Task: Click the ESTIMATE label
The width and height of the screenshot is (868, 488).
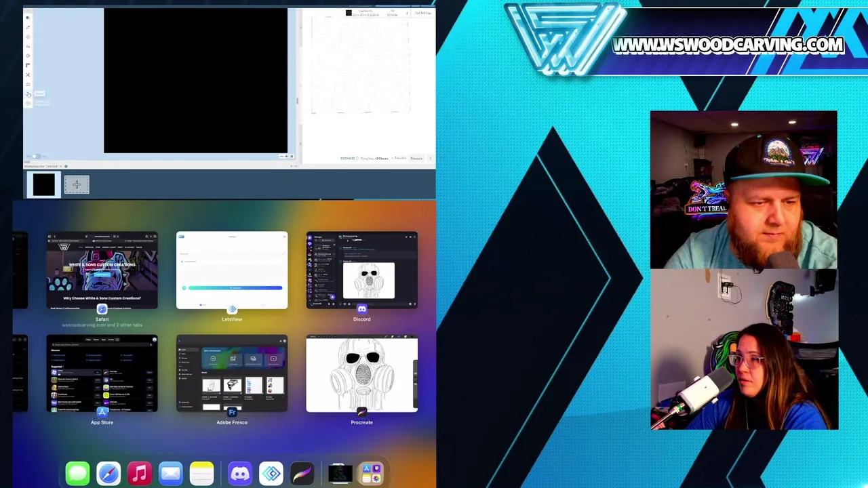Action: [347, 159]
